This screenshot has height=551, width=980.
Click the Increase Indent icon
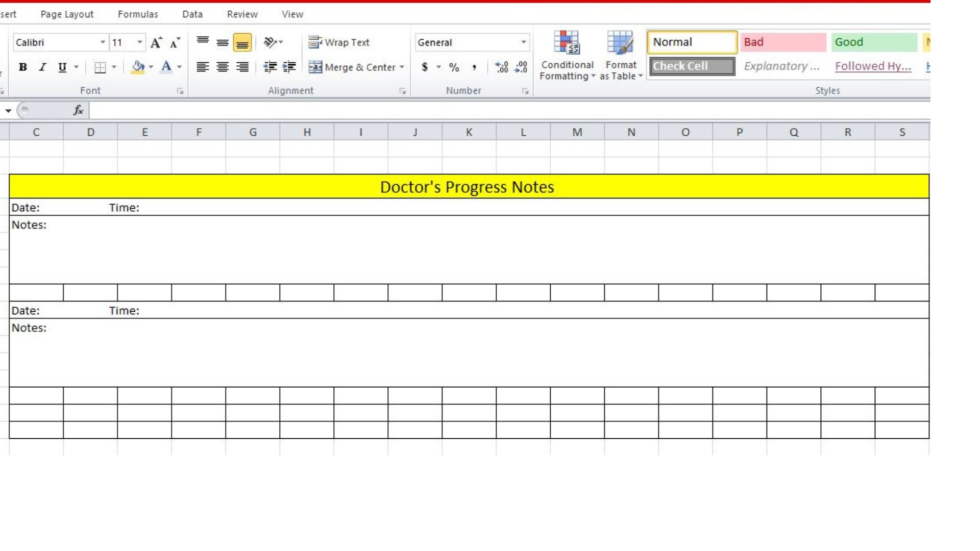coord(289,67)
